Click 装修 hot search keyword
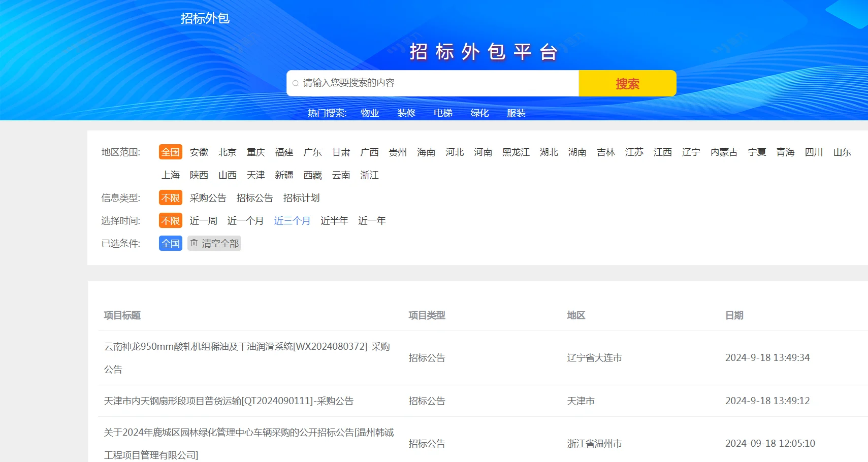Image resolution: width=868 pixels, height=462 pixels. 406,113
